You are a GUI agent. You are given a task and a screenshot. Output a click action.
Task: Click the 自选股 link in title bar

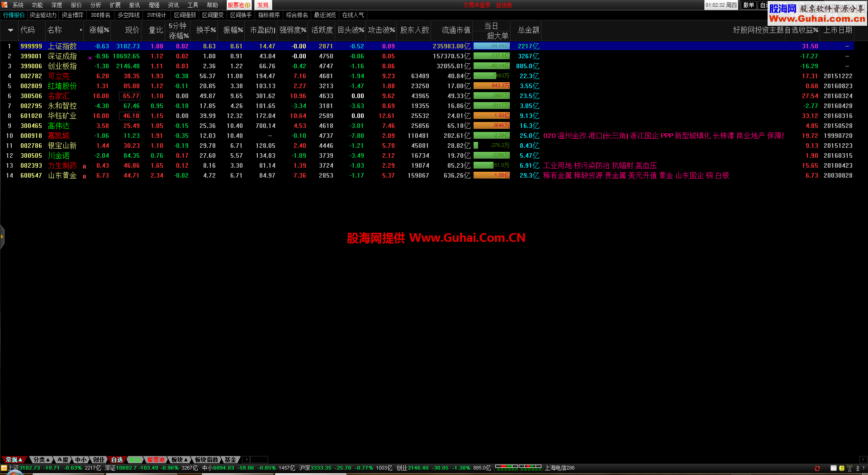coord(504,5)
